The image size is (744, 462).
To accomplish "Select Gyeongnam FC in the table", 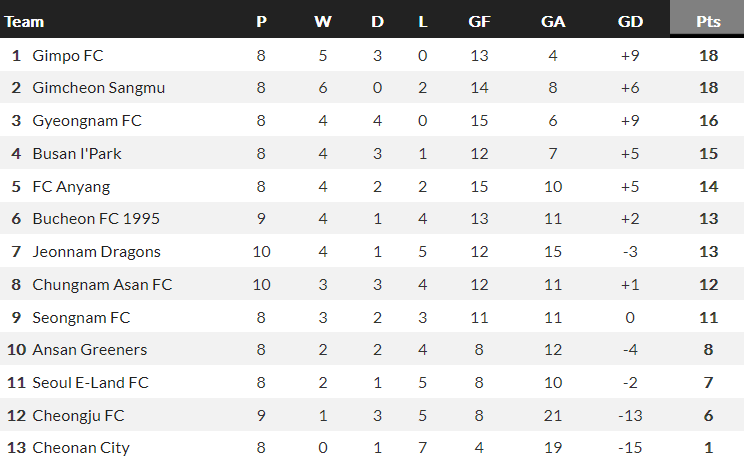I will tap(87, 121).
